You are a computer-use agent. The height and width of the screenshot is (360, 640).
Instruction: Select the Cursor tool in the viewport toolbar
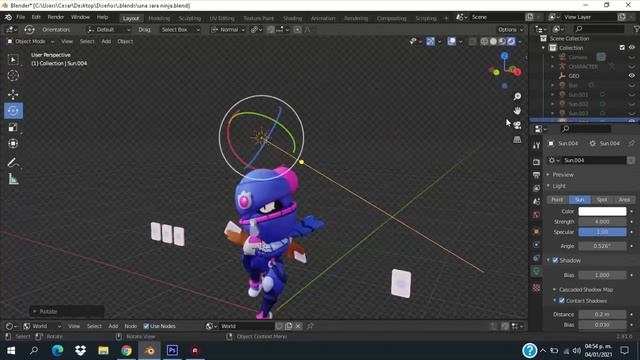click(x=13, y=76)
